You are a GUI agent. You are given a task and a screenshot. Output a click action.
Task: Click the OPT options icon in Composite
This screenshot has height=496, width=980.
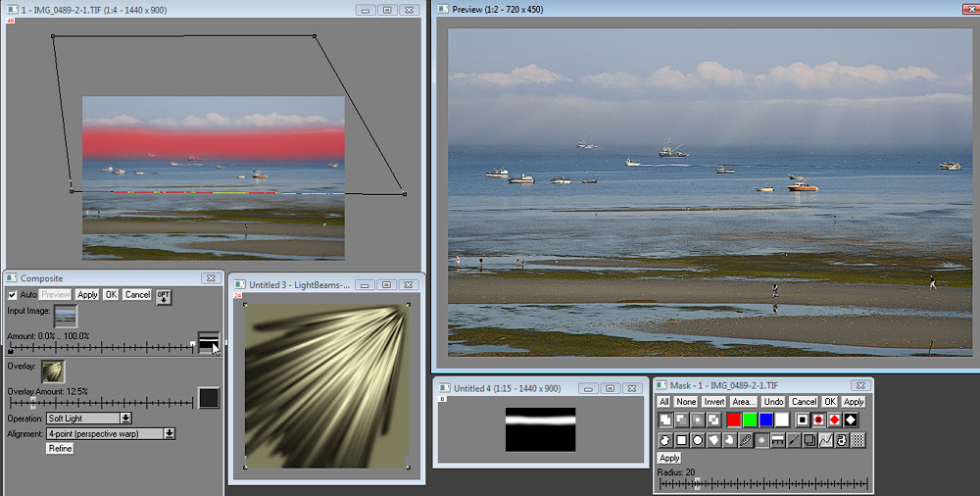pyautogui.click(x=164, y=296)
